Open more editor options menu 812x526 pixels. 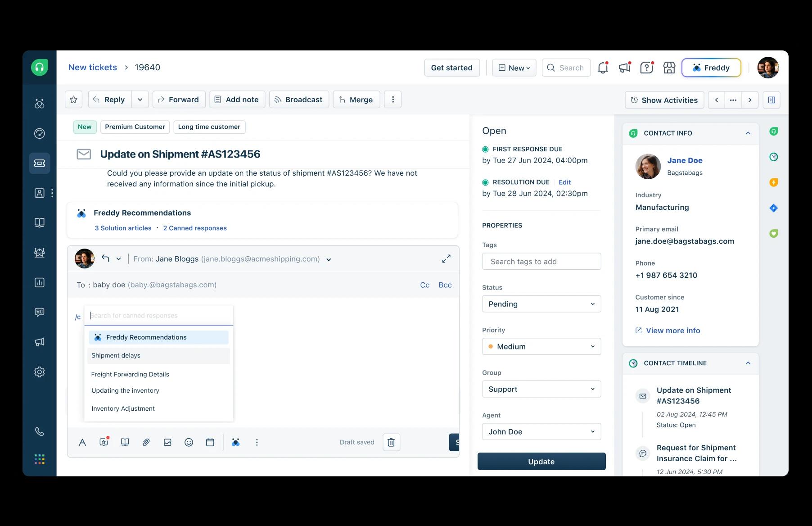(x=257, y=442)
